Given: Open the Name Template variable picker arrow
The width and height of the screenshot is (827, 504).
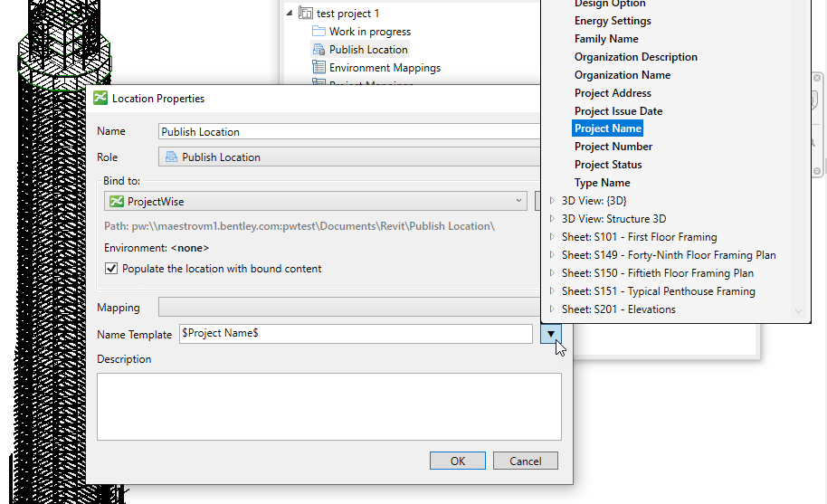Looking at the screenshot, I should point(551,334).
